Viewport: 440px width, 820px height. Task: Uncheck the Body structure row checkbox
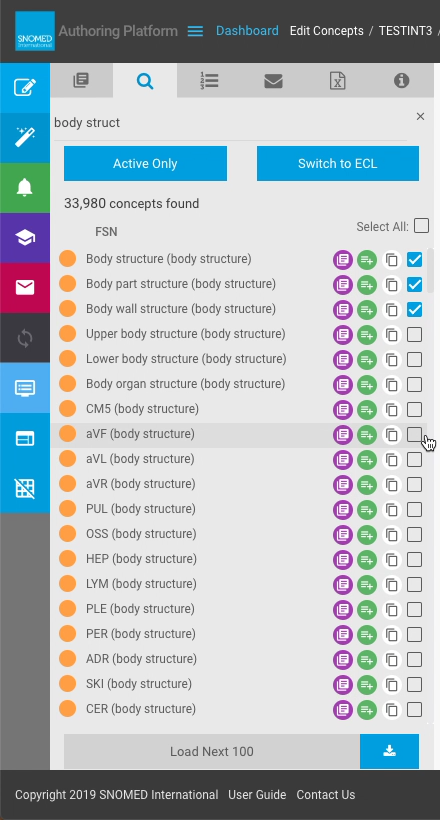pyautogui.click(x=414, y=259)
